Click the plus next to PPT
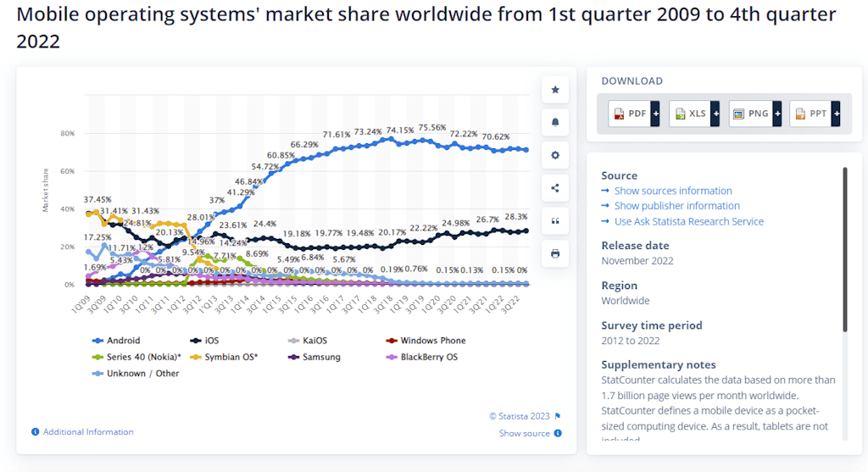Screen dimensions: 868x472 [x=837, y=114]
